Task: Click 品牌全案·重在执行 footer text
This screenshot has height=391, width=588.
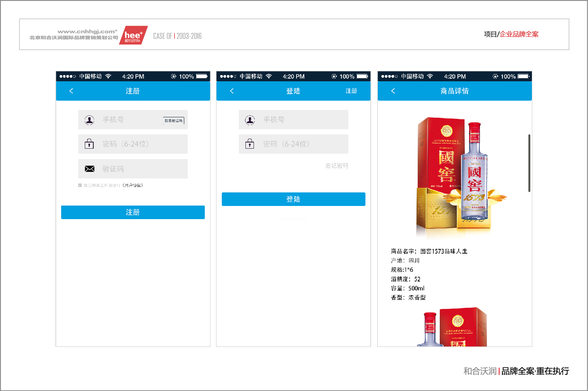Action: 535,371
